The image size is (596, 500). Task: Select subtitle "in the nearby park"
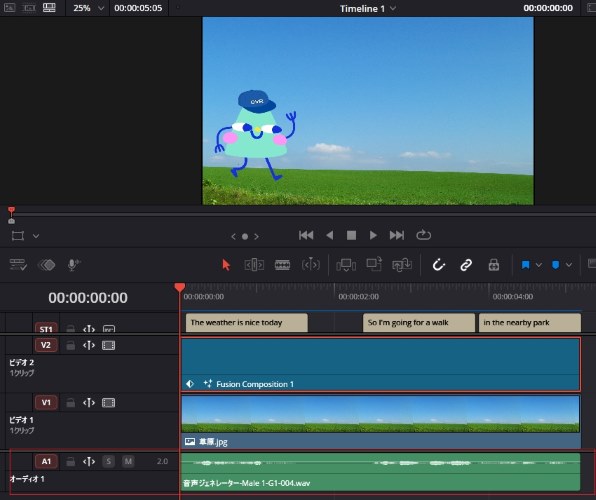[x=530, y=323]
